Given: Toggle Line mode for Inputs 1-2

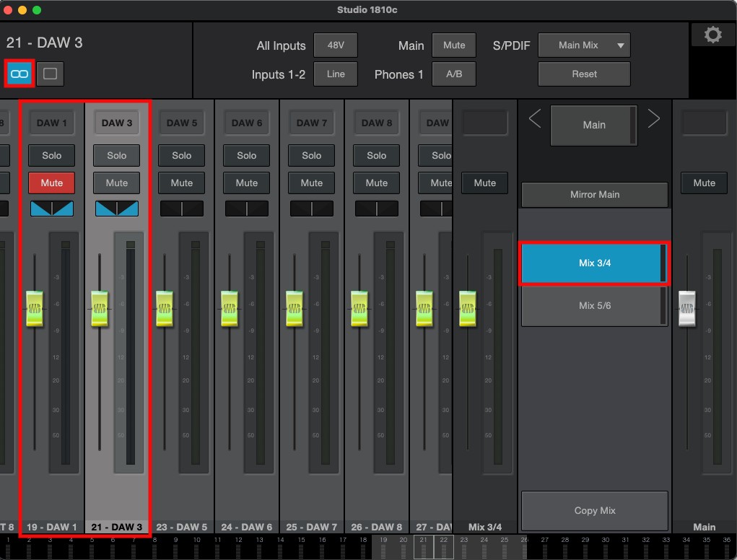Looking at the screenshot, I should (x=336, y=74).
